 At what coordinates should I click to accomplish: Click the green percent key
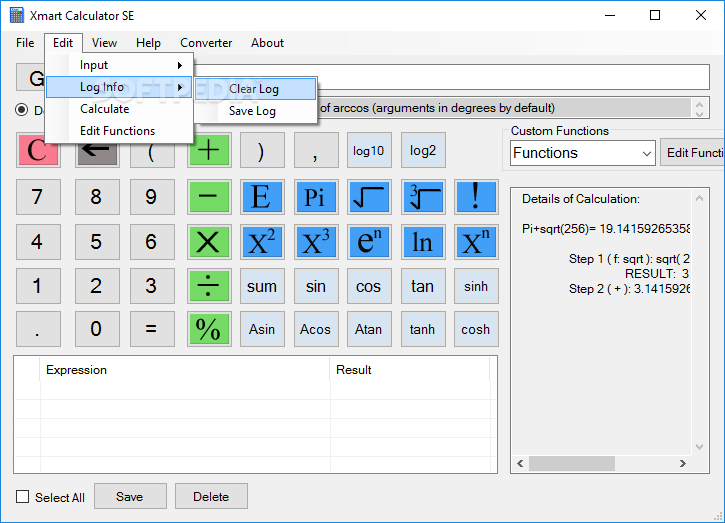tap(209, 329)
